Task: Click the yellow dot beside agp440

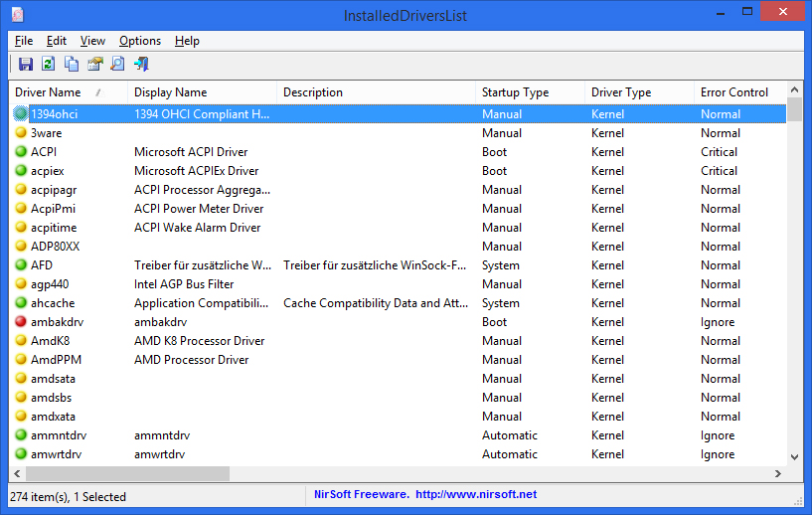Action: [21, 284]
